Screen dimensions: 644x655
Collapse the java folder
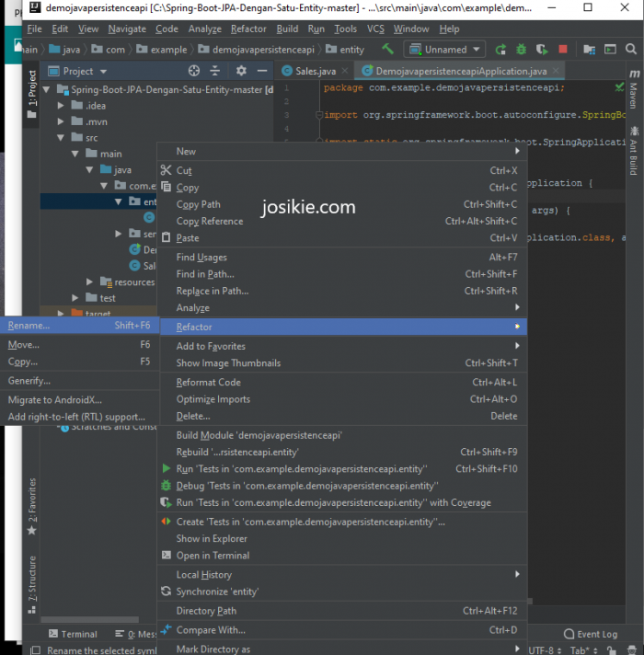point(89,169)
